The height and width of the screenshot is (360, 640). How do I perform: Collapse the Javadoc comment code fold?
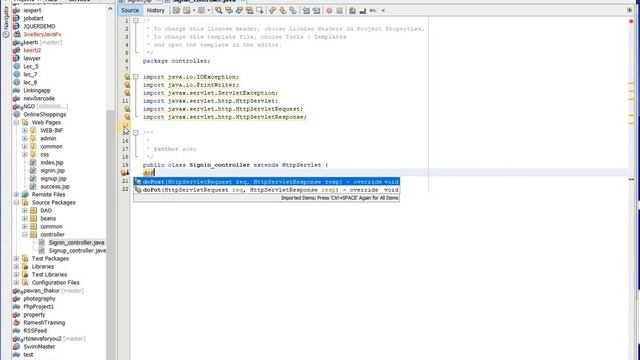[x=136, y=133]
